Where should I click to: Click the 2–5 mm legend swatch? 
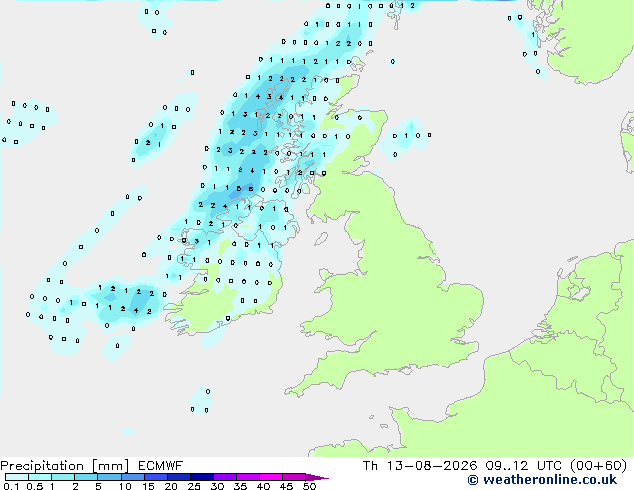[86, 477]
